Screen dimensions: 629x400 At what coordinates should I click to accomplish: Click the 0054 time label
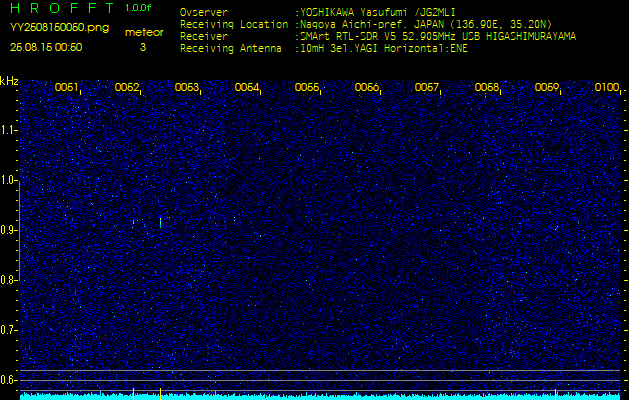click(x=247, y=87)
